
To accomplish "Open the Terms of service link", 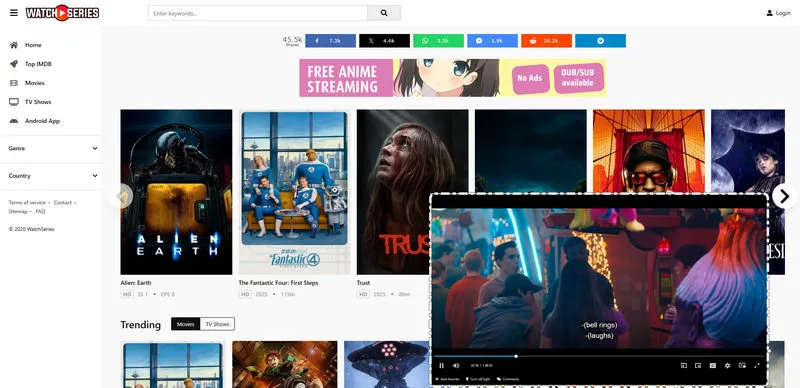I will tap(27, 203).
